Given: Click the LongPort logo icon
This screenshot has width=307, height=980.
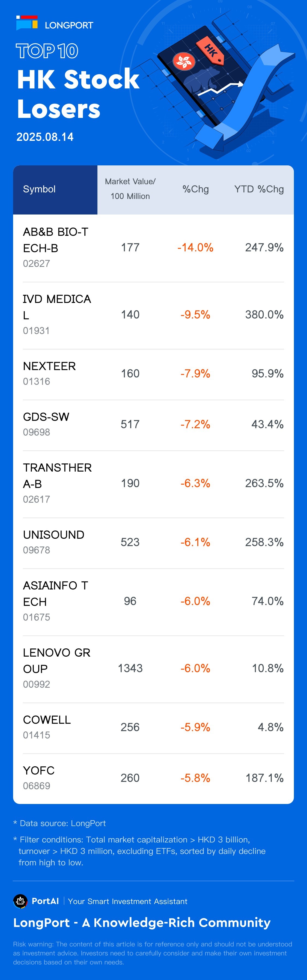Looking at the screenshot, I should coord(27,23).
